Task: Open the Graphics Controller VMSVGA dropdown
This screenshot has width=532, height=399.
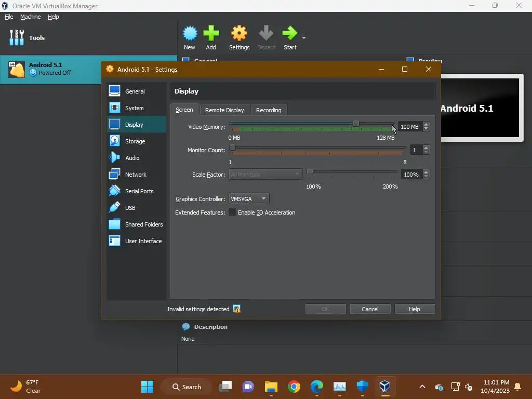Action: [249, 199]
